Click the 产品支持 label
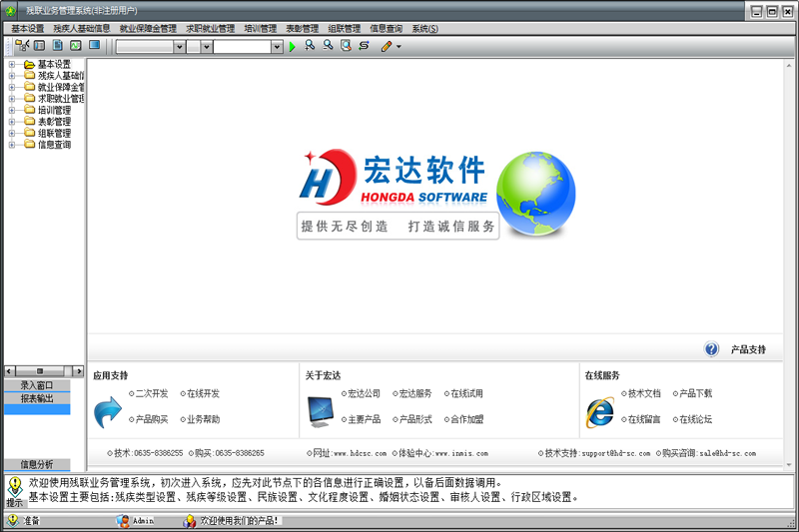This screenshot has width=799, height=532. pos(748,349)
